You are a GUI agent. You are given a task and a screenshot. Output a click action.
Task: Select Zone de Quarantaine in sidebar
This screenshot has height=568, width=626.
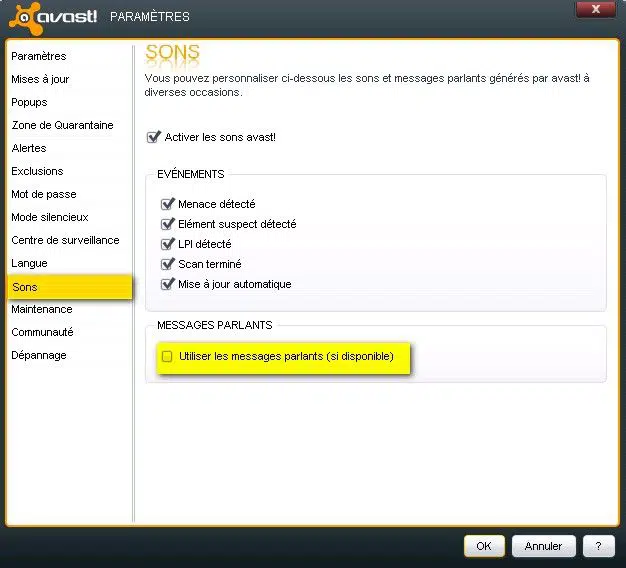click(62, 125)
